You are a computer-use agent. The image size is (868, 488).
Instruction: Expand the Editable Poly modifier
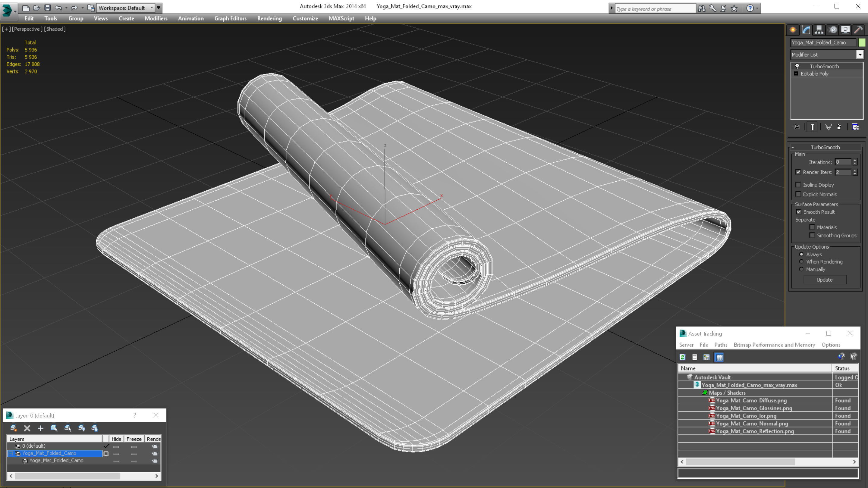coord(796,74)
